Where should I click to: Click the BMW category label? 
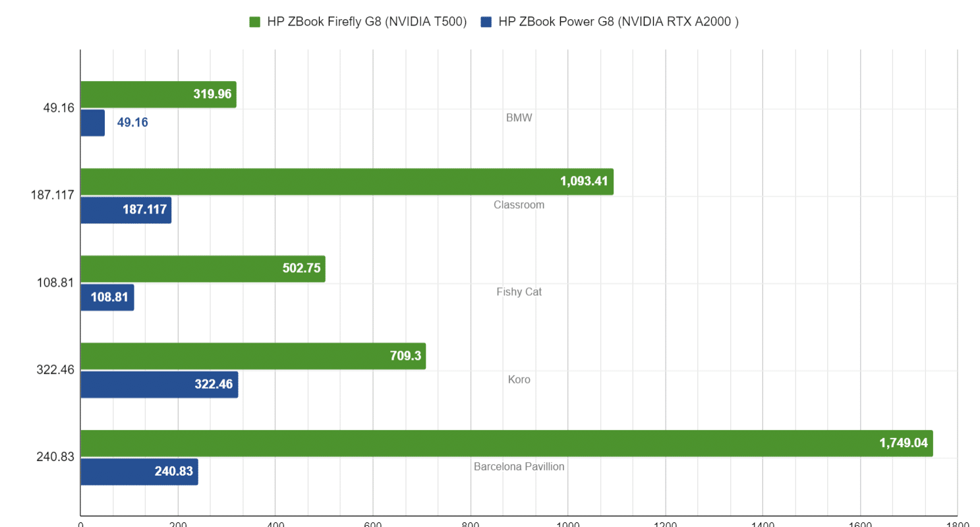tap(519, 118)
